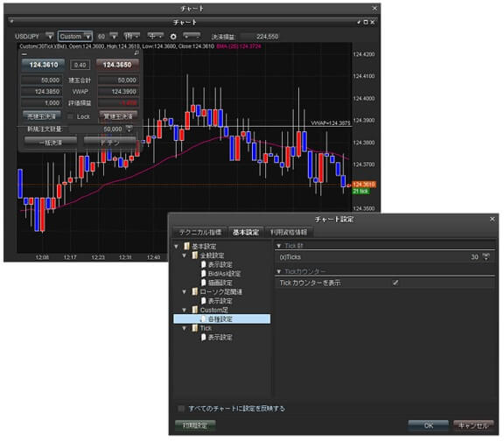Maximize the inner chart panel

pyautogui.click(x=366, y=22)
